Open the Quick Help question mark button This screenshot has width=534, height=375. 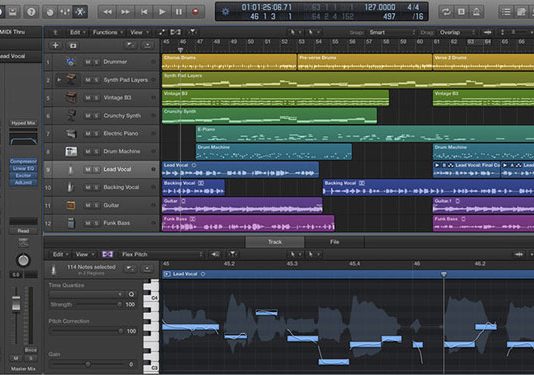click(x=31, y=12)
